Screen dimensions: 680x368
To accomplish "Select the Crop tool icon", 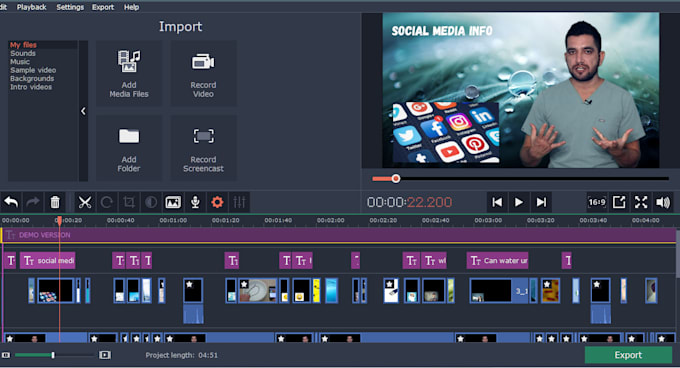I will pos(129,202).
